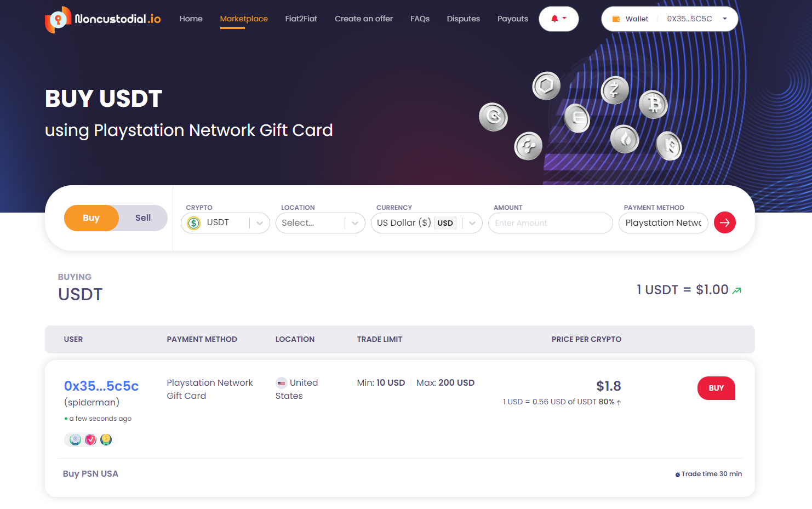Click the Buy PSN USA offer title

coord(90,474)
